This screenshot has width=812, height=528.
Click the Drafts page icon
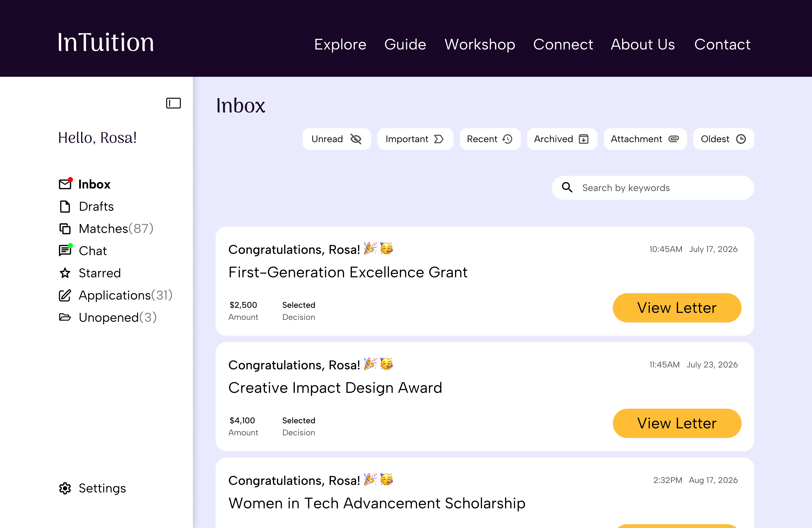(65, 207)
